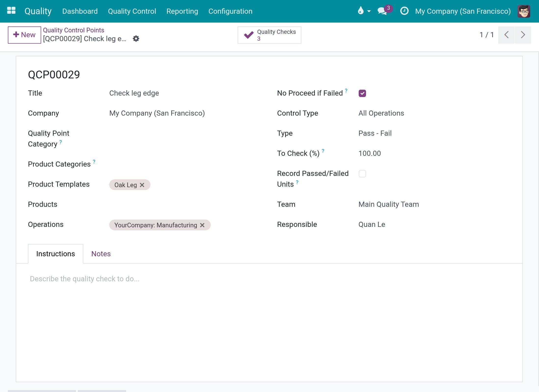Open the main apps grid menu
This screenshot has width=539, height=392.
(11, 11)
